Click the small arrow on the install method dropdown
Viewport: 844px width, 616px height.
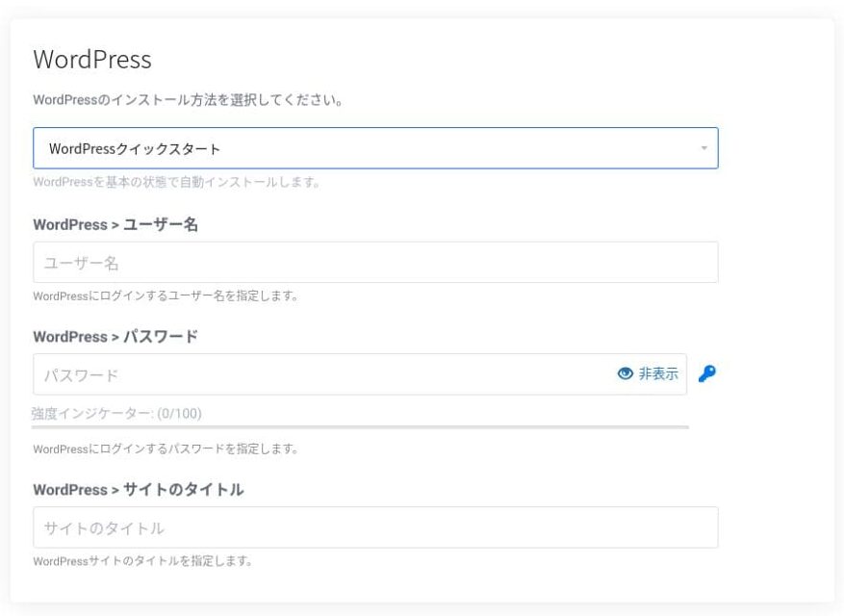tap(703, 148)
